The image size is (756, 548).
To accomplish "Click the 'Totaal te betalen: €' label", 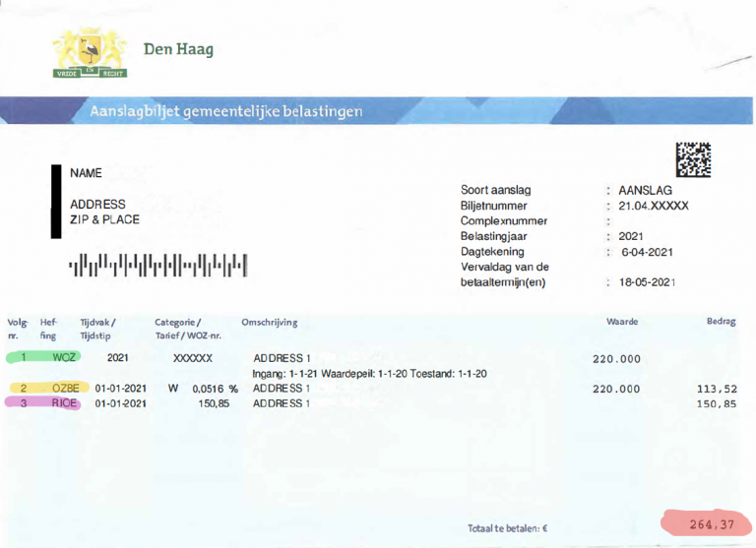I will (x=508, y=528).
